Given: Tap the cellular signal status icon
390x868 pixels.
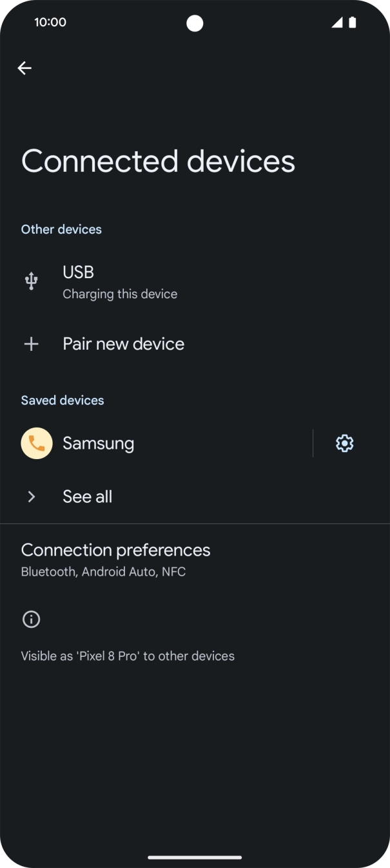Looking at the screenshot, I should tap(337, 23).
